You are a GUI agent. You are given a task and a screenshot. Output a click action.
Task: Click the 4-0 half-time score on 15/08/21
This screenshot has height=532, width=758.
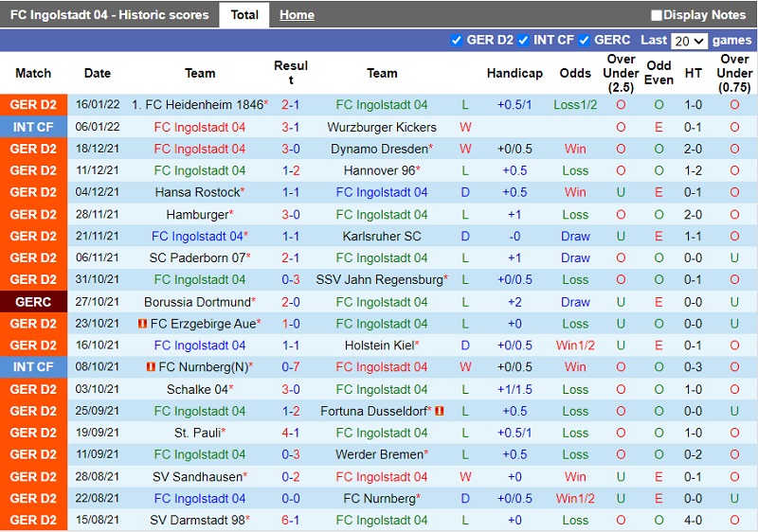coord(693,520)
